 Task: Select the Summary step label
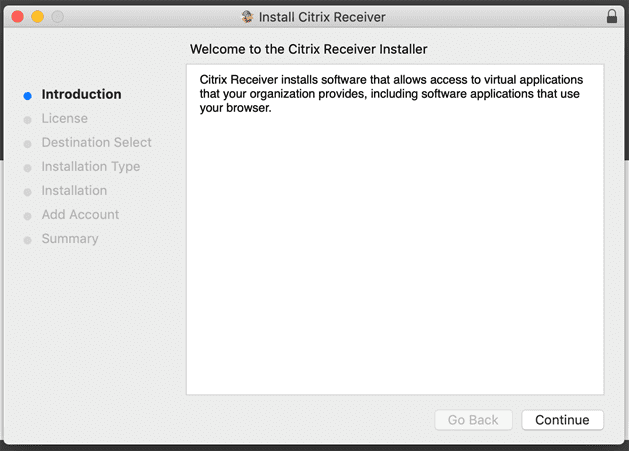tap(70, 239)
